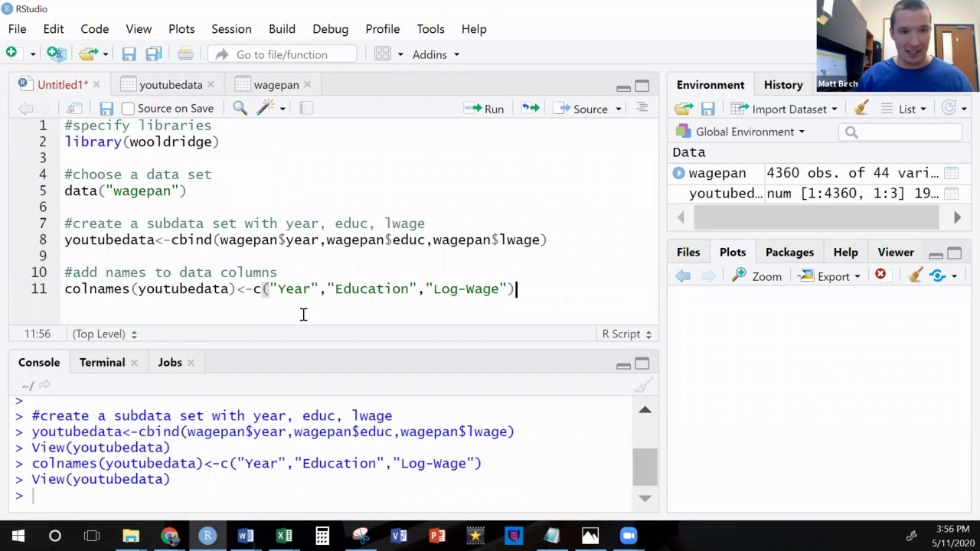Click the Create Project icon
The height and width of the screenshot is (551, 980).
[55, 54]
